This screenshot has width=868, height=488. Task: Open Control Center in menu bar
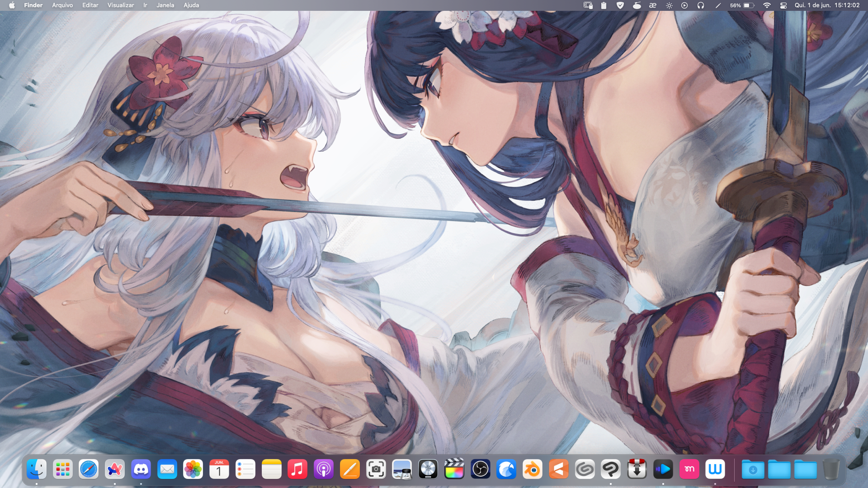(x=783, y=5)
